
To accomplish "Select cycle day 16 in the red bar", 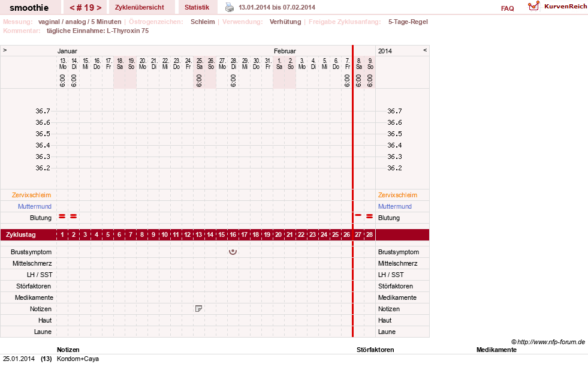I will (233, 234).
